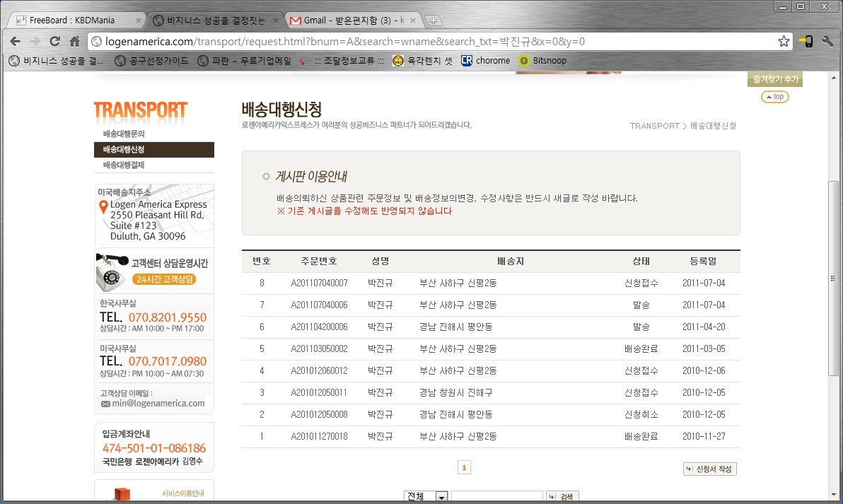843x504 pixels.
Task: Open order A201103050002
Action: point(320,348)
